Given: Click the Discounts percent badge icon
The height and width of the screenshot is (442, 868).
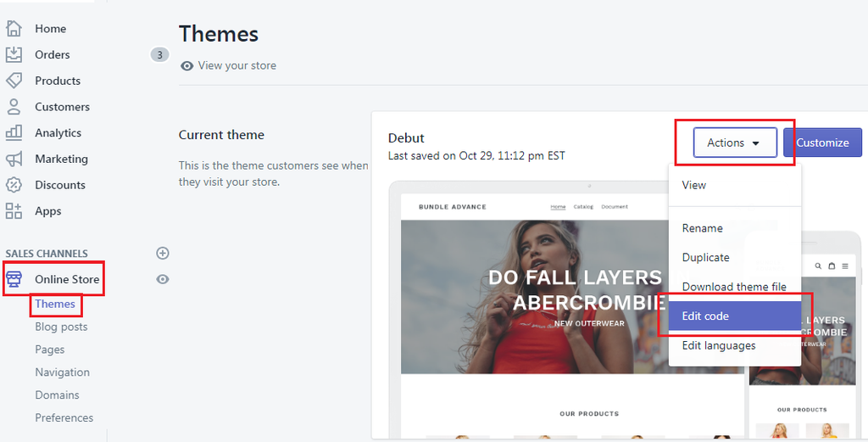Looking at the screenshot, I should tap(14, 185).
